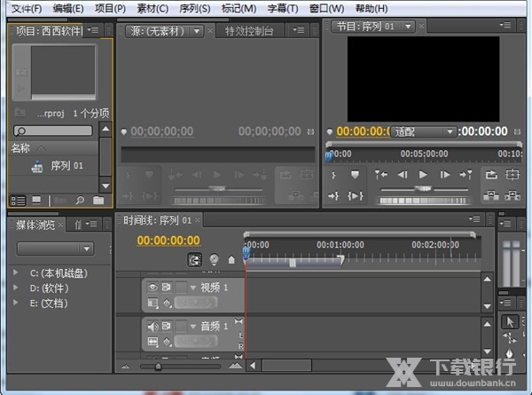Mute 音频 1 track speaker toggle
Viewport: 532px width, 395px height.
tap(152, 328)
